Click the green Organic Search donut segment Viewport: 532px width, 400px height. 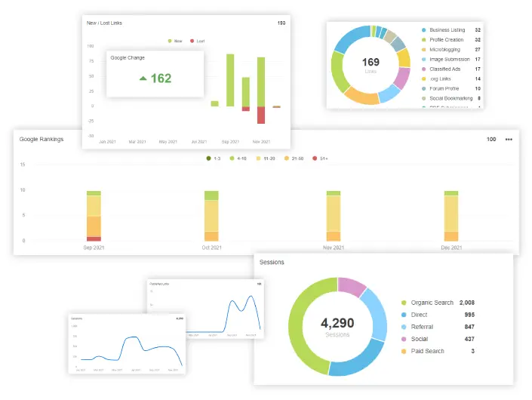click(x=300, y=332)
